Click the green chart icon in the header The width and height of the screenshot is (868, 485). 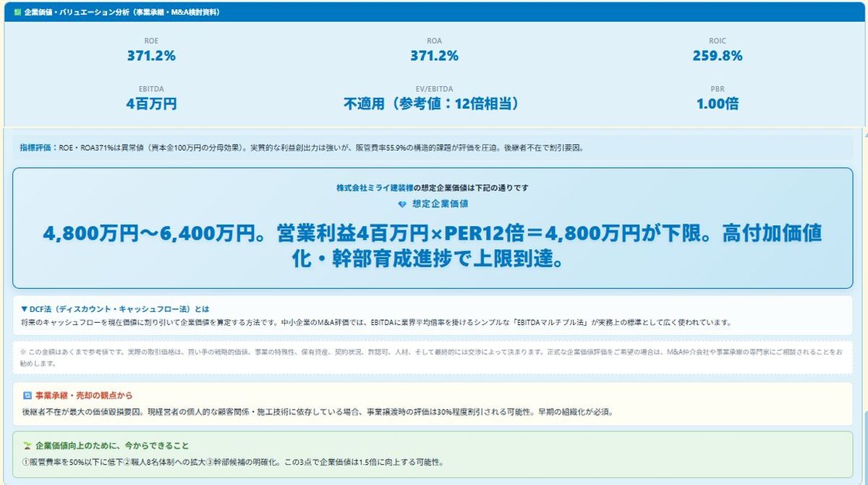pyautogui.click(x=18, y=12)
